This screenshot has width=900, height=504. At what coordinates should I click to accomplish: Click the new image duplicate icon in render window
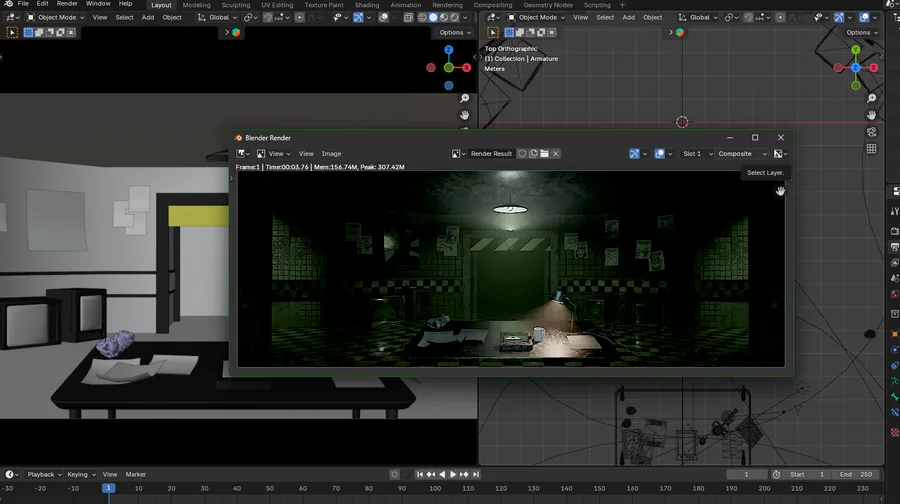[533, 153]
